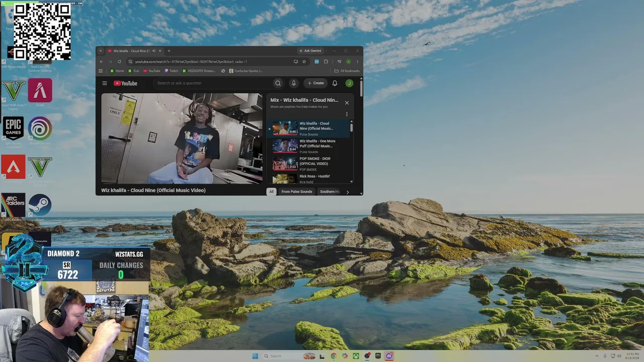
Task: Open the Chrome apps grid shortcut
Action: [x=101, y=71]
